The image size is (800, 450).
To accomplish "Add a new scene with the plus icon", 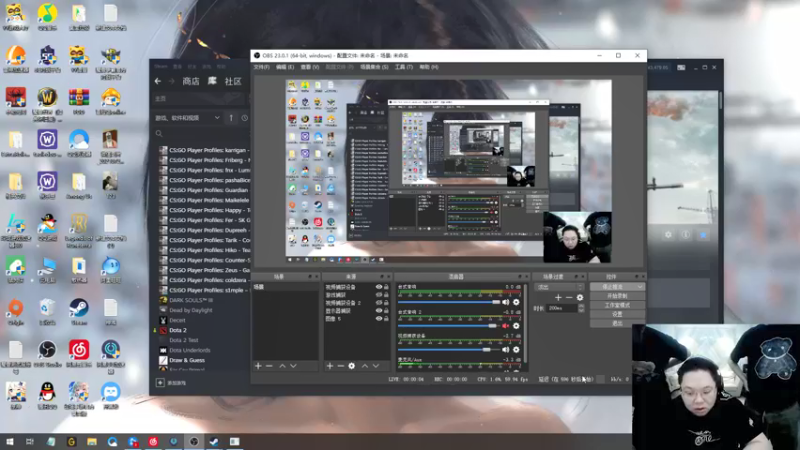I will pos(258,366).
